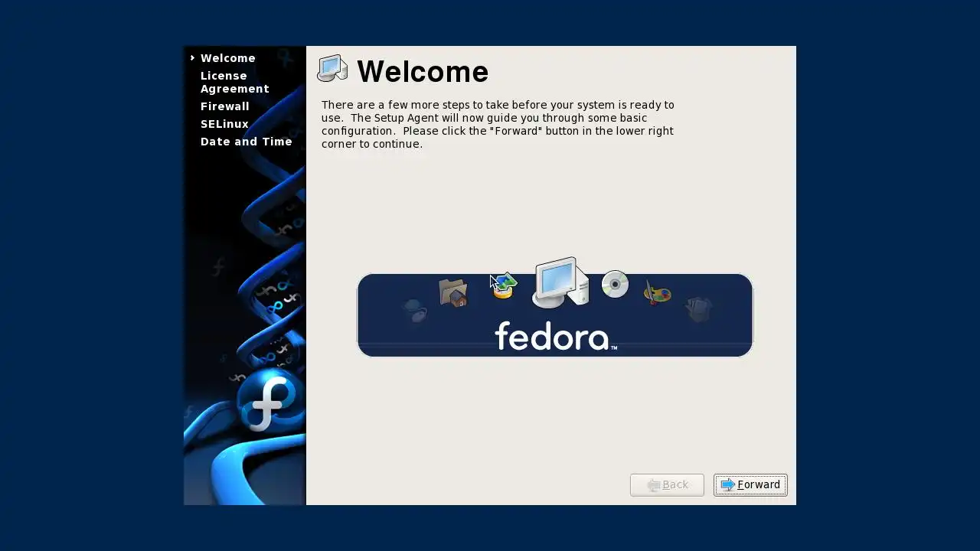980x551 pixels.
Task: Click the disabled Back button
Action: [667, 485]
